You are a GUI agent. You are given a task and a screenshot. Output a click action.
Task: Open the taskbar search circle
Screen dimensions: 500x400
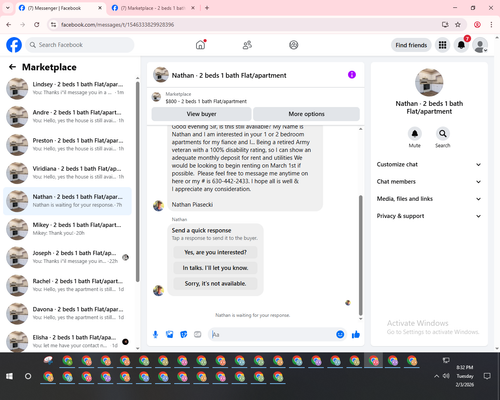coord(28,376)
